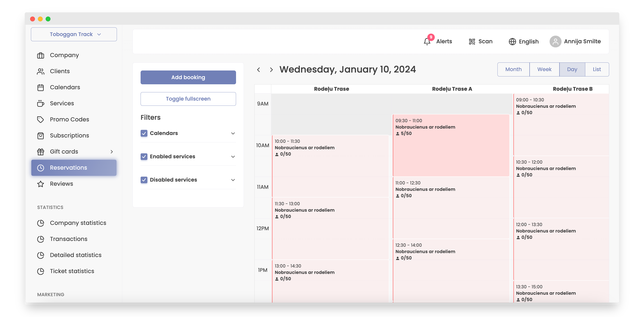
Task: Go to previous day with left arrow
Action: click(259, 70)
